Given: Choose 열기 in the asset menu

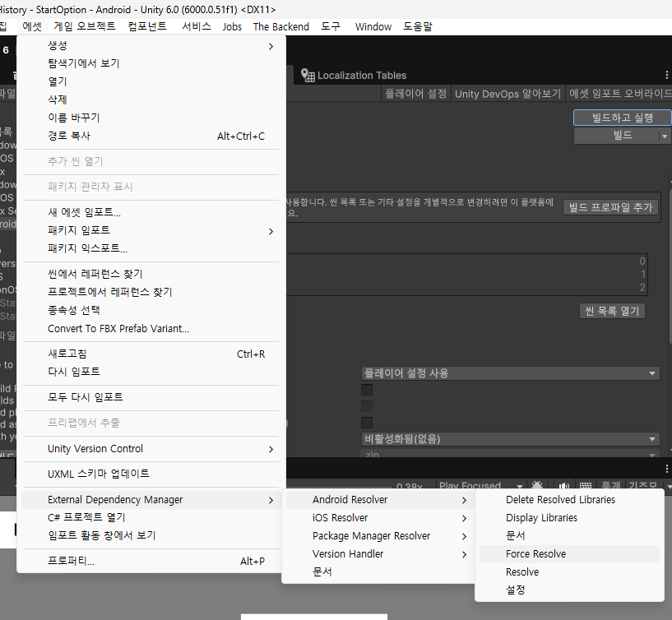Looking at the screenshot, I should coord(151,81).
